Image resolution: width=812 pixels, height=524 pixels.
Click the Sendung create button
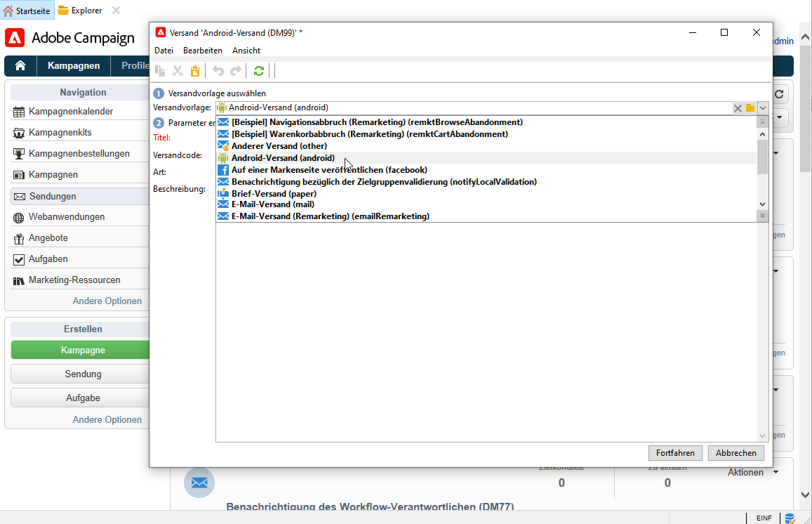coord(80,374)
